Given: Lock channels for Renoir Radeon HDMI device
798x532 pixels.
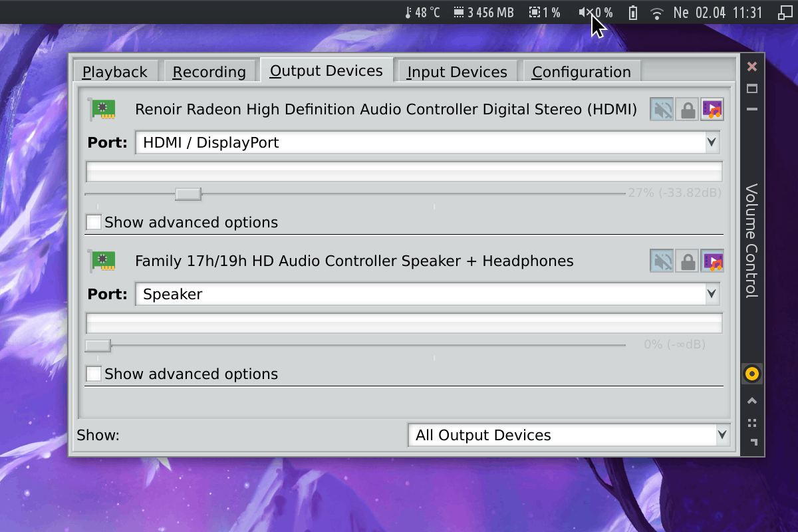Looking at the screenshot, I should [x=687, y=110].
